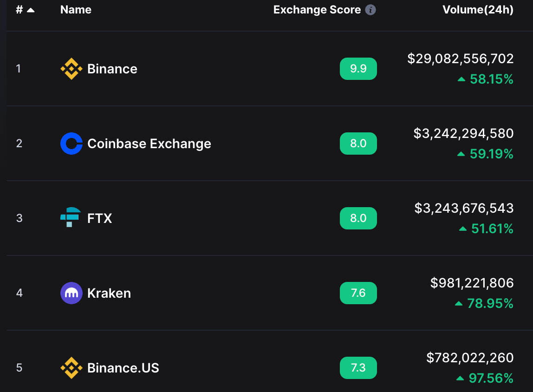Open the Binance.US exchange page

[x=123, y=368]
